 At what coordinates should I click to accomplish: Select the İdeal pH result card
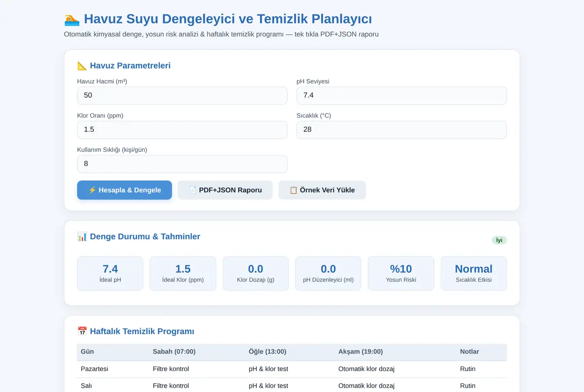pos(110,273)
